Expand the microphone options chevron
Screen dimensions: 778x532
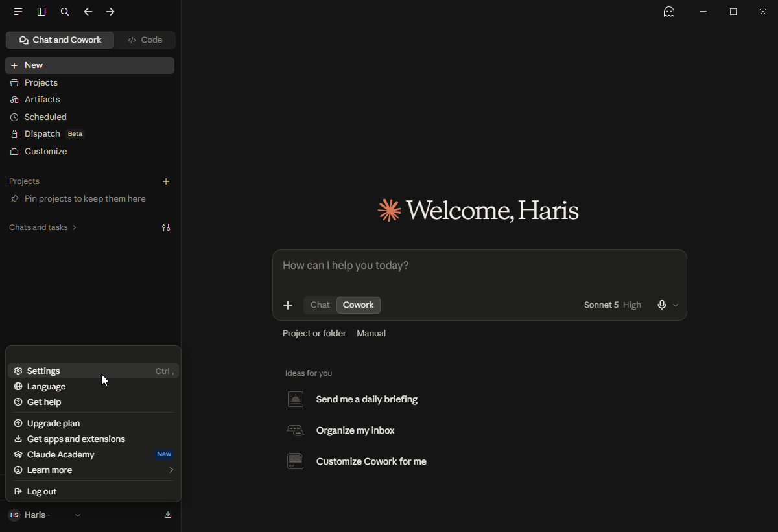tap(676, 305)
